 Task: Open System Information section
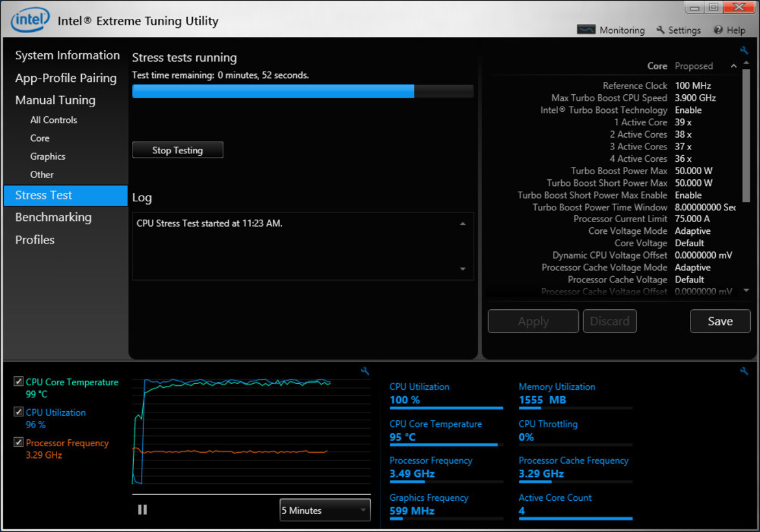click(x=67, y=55)
